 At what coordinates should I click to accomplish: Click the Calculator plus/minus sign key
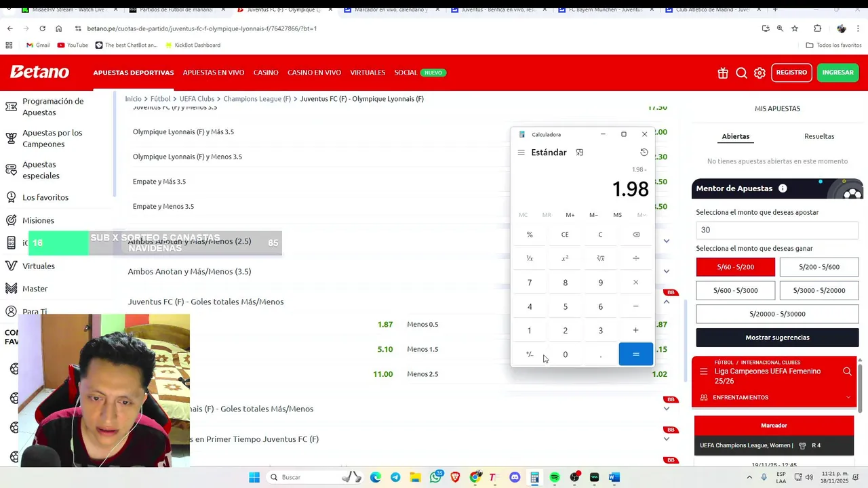point(530,354)
